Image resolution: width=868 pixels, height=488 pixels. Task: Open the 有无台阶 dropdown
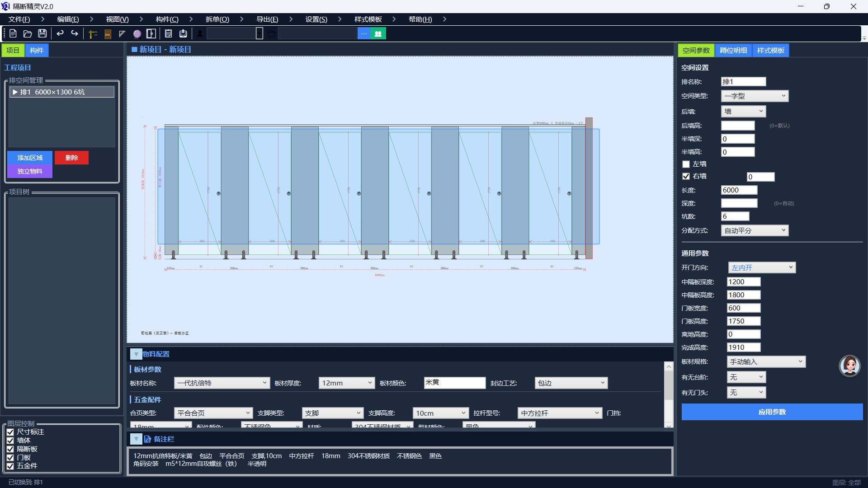(746, 377)
